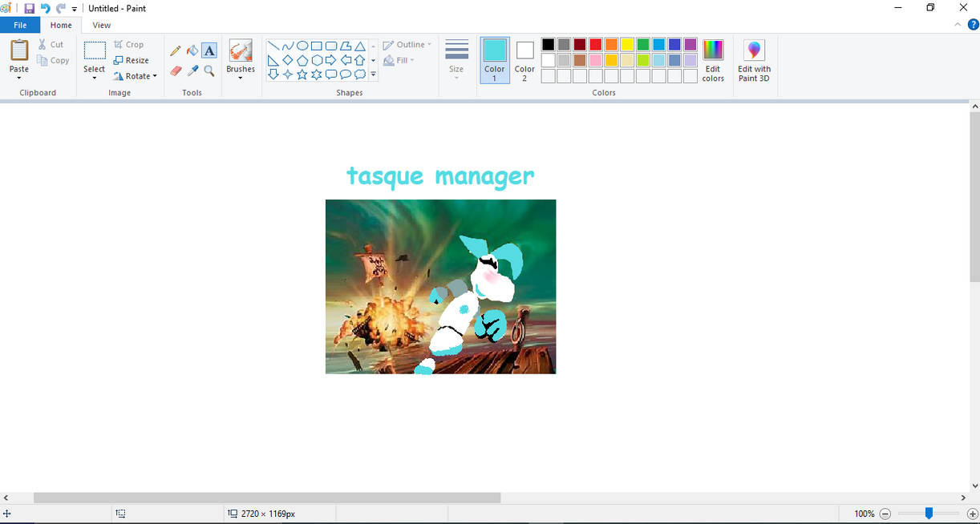
Task: Select Color 2 background box
Action: tap(524, 60)
